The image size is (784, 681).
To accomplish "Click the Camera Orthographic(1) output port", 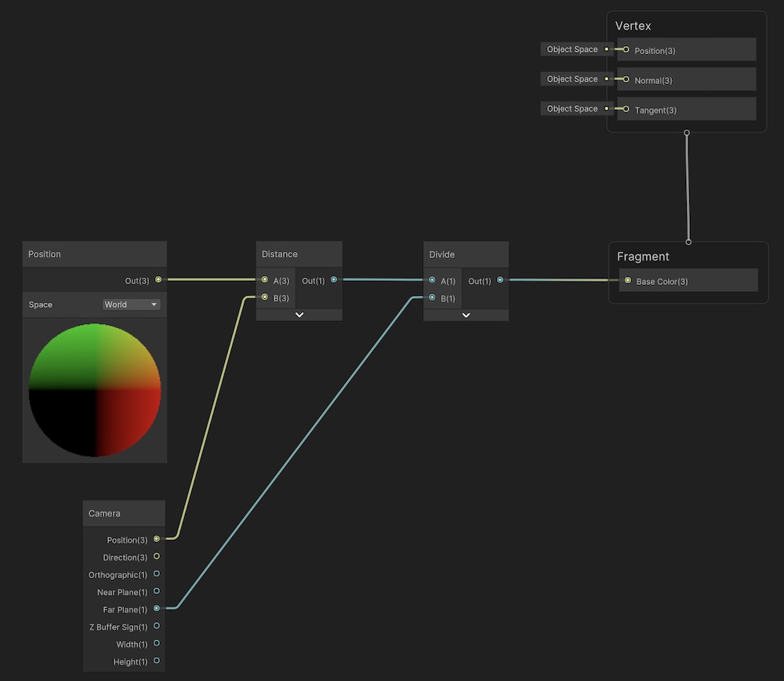I will (157, 574).
